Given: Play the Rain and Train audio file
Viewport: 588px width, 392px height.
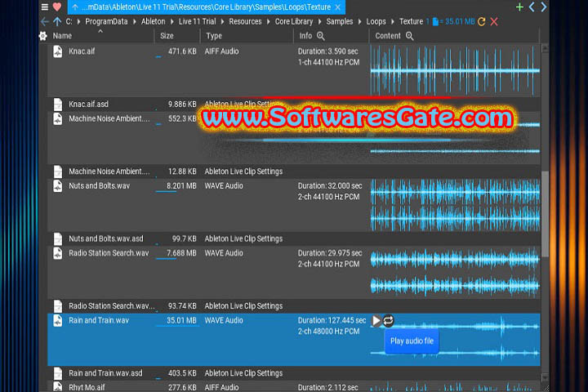Looking at the screenshot, I should [x=376, y=321].
